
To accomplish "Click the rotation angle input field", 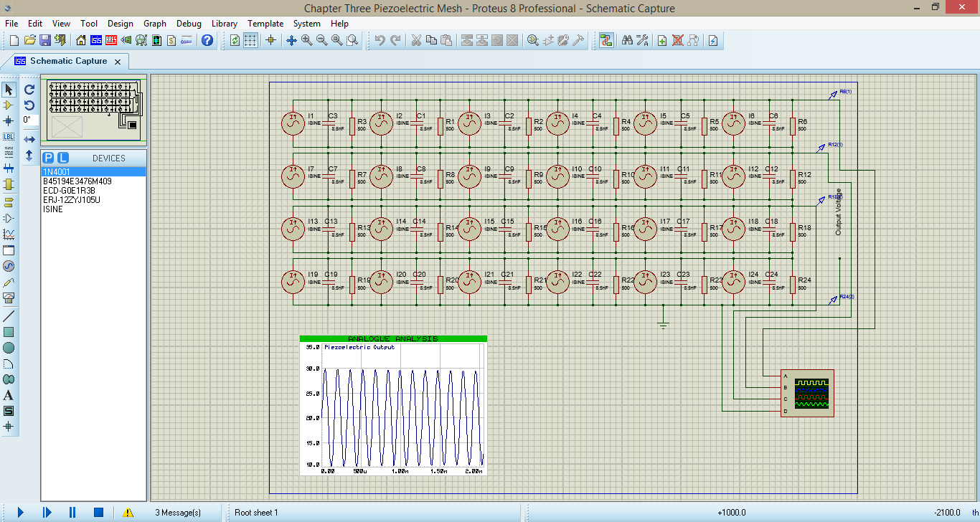I will pyautogui.click(x=29, y=120).
